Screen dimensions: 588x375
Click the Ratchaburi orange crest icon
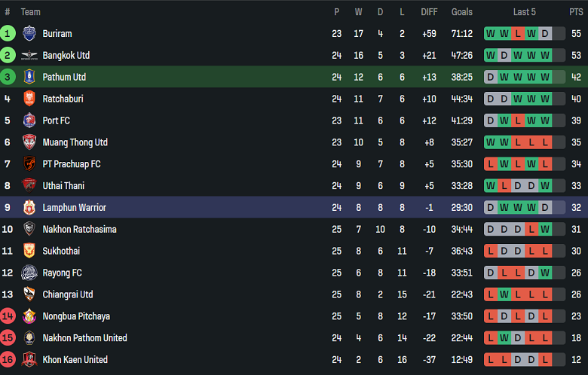(29, 99)
